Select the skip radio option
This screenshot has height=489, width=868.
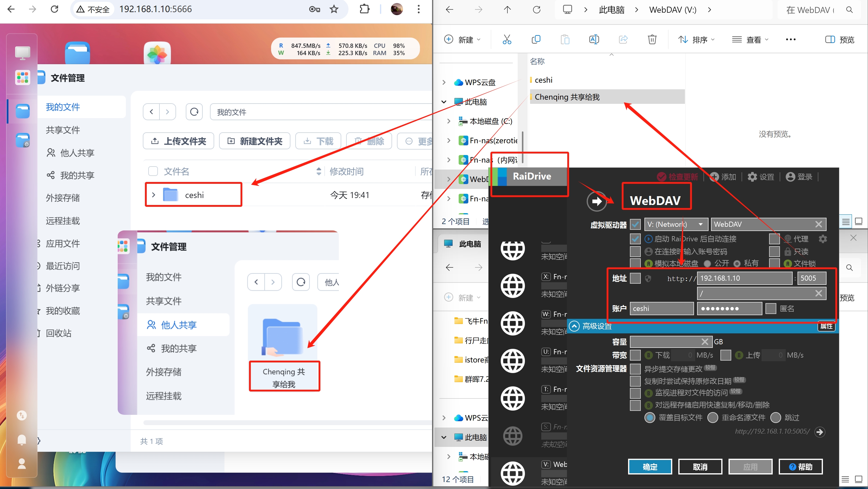tap(776, 418)
